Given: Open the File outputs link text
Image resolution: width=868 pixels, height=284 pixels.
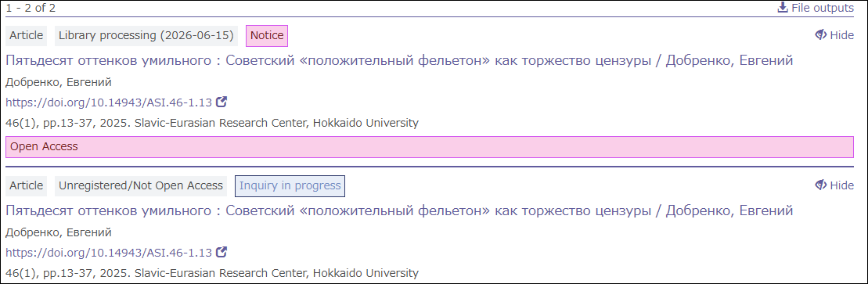Looking at the screenshot, I should click(822, 8).
